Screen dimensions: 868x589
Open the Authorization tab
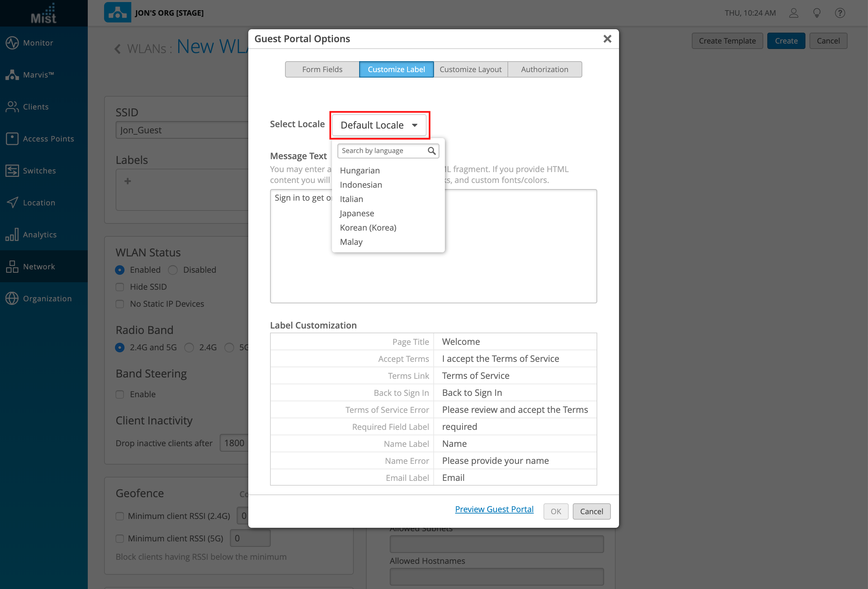[544, 69]
